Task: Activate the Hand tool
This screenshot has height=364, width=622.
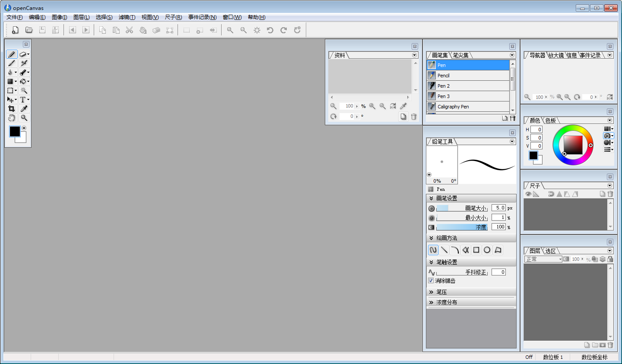Action: pyautogui.click(x=12, y=118)
